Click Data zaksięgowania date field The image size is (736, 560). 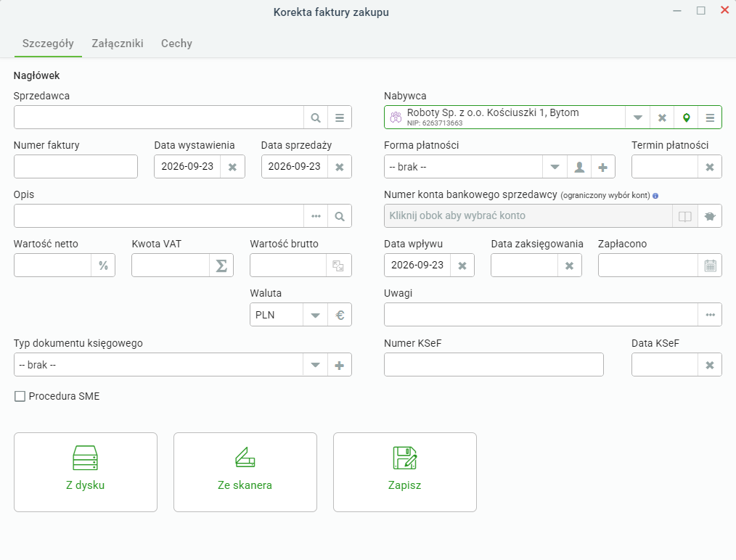[x=524, y=265]
